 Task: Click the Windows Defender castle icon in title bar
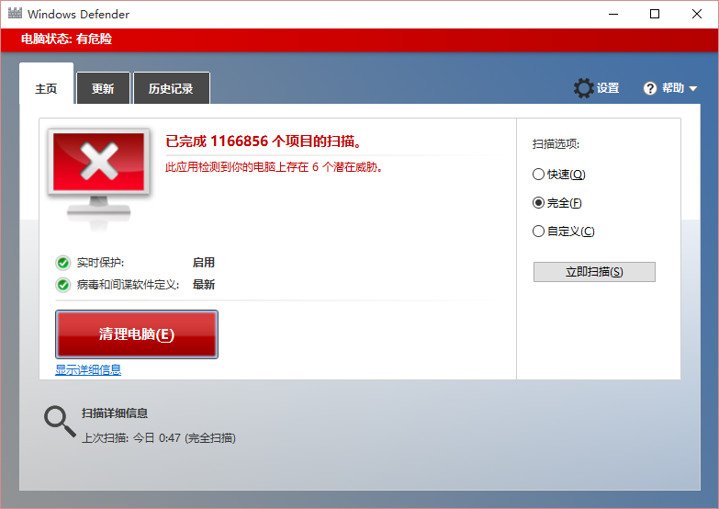pos(14,14)
